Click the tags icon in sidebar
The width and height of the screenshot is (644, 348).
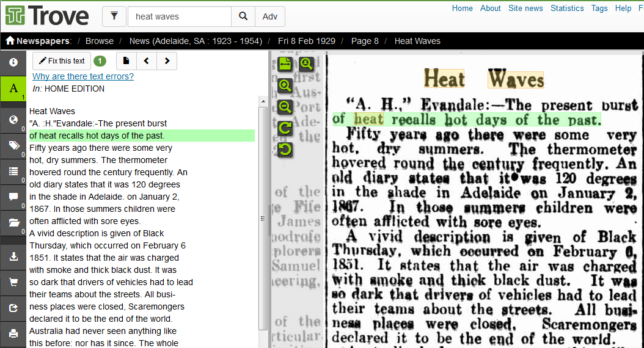[13, 145]
